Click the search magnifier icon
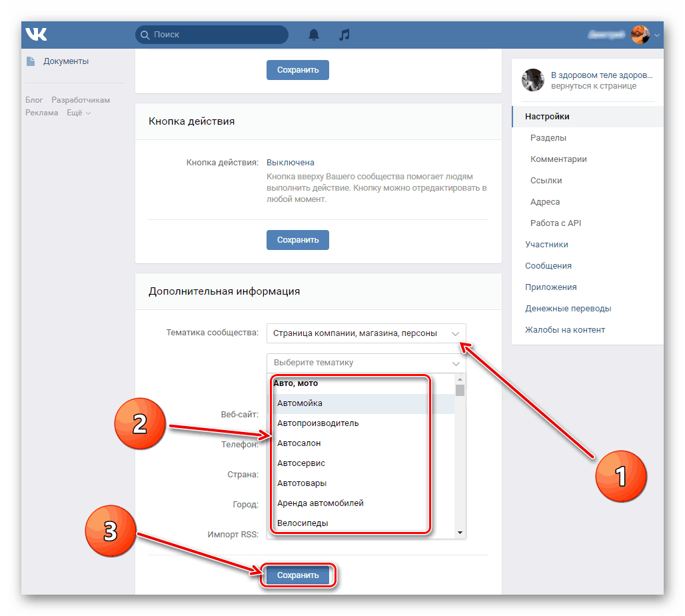 coord(145,35)
